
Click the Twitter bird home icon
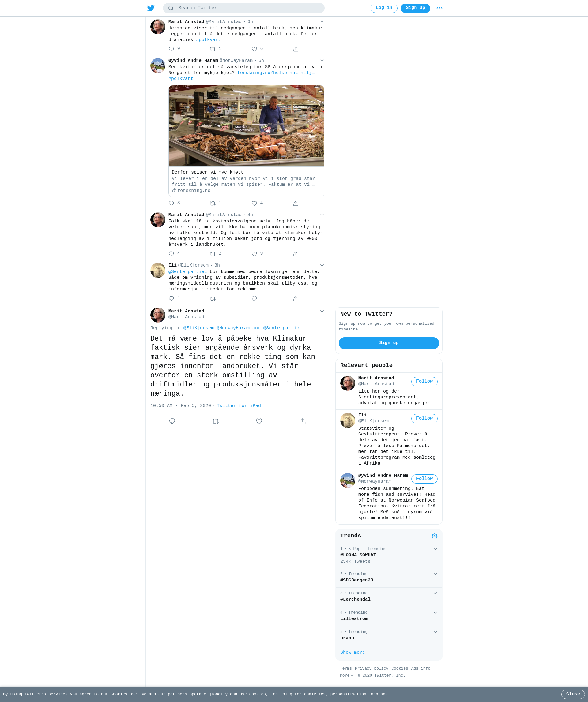coord(151,8)
